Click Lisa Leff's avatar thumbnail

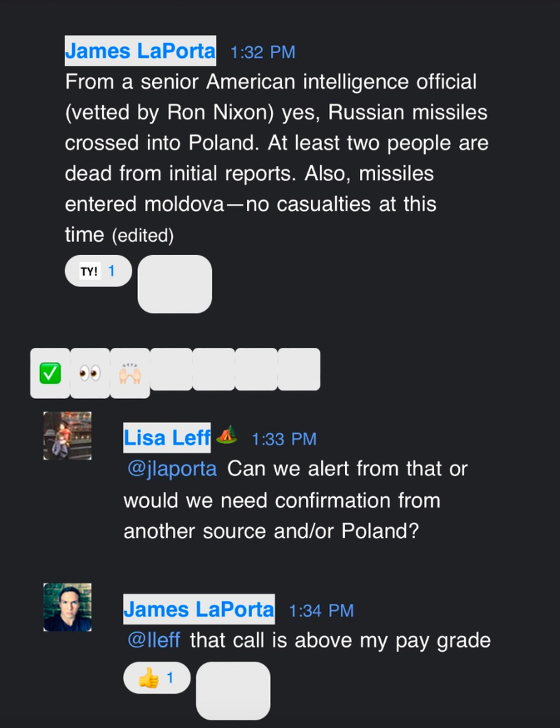pos(67,435)
